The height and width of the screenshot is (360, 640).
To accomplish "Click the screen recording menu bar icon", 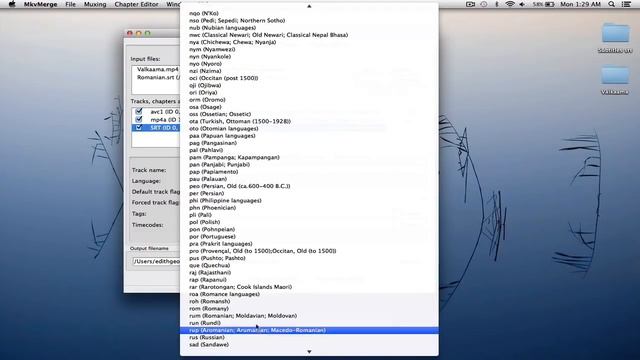I will coord(470,4).
